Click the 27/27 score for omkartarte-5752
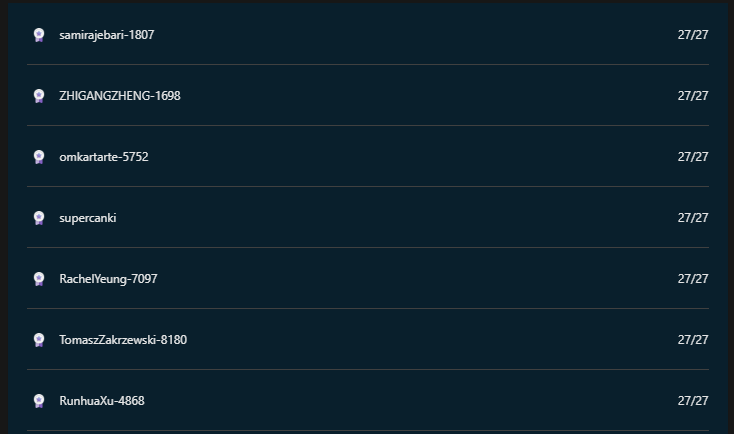 click(693, 157)
